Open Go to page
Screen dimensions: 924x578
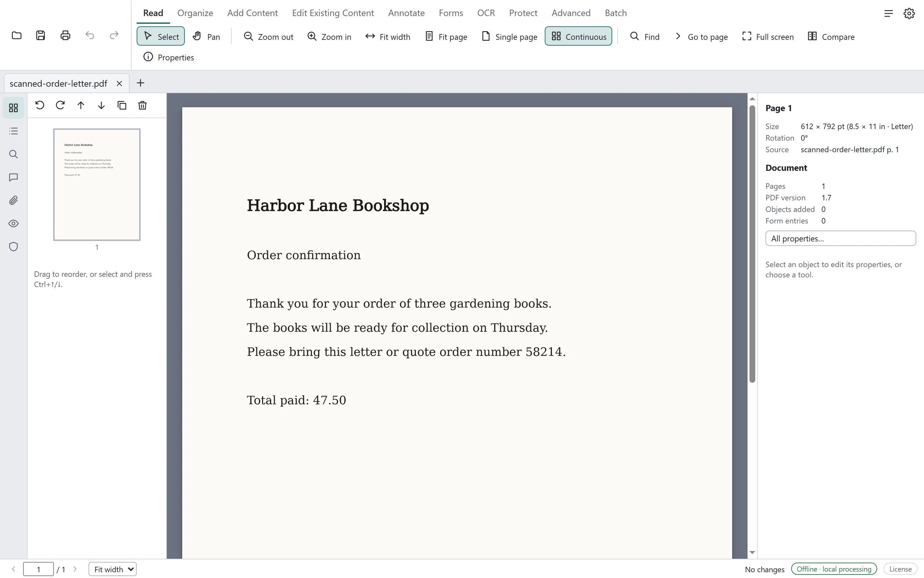pyautogui.click(x=701, y=36)
